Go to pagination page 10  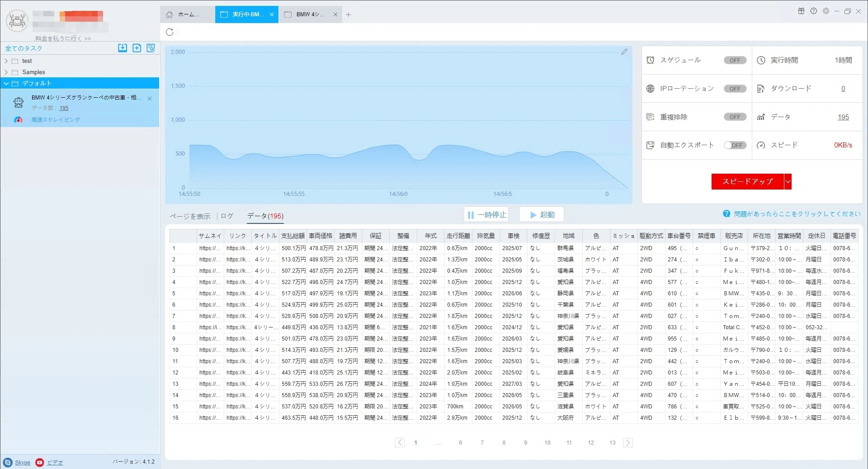[547, 442]
